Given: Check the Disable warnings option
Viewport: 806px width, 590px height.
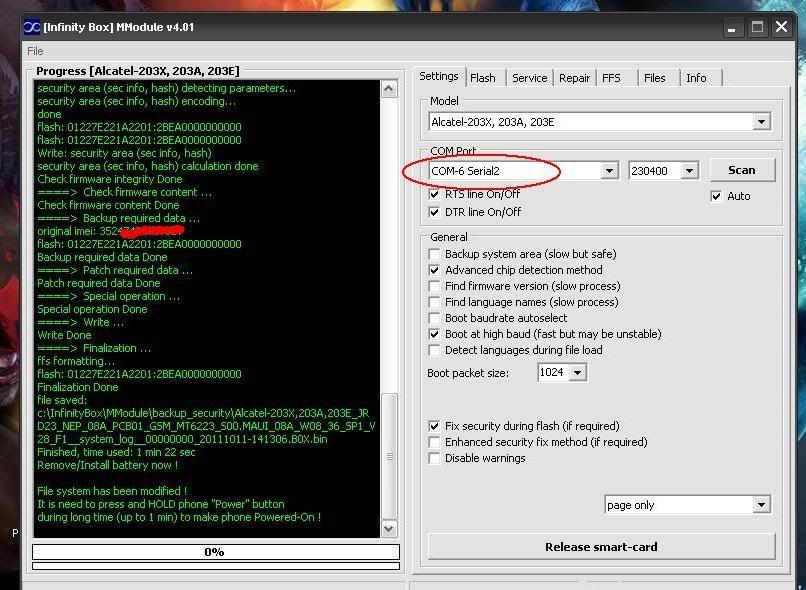Looking at the screenshot, I should 434,458.
